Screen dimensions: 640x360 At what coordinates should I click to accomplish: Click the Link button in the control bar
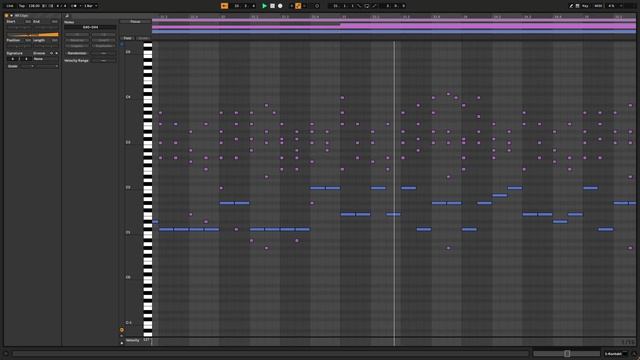click(x=10, y=6)
